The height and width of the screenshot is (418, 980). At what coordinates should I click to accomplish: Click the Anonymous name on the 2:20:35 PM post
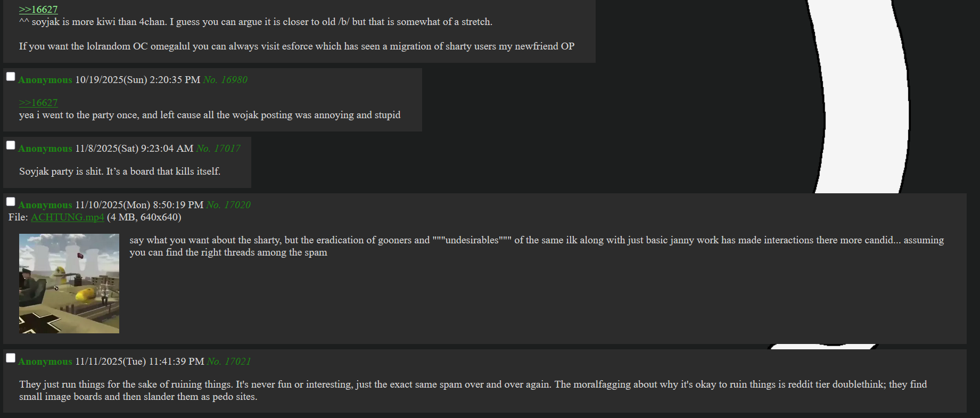pos(45,80)
